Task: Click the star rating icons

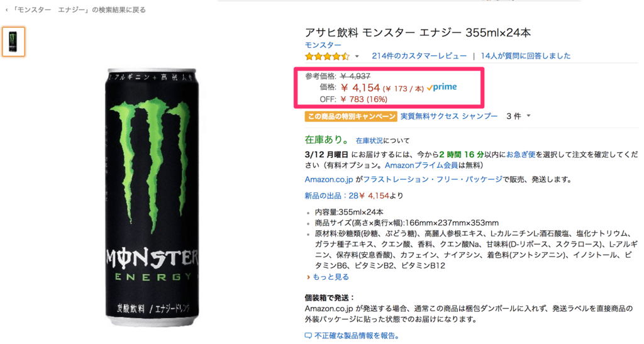Action: pos(327,56)
